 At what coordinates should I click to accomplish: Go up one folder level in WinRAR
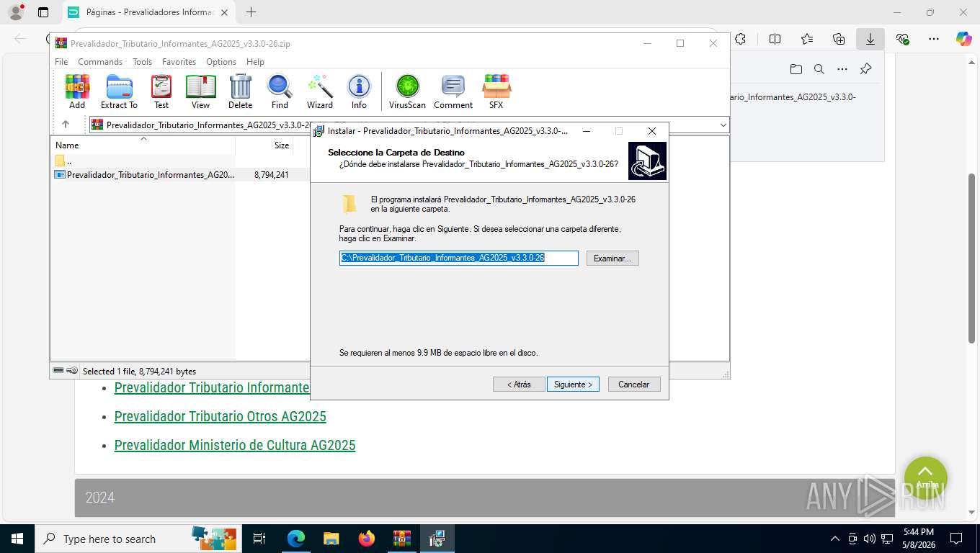coord(66,125)
